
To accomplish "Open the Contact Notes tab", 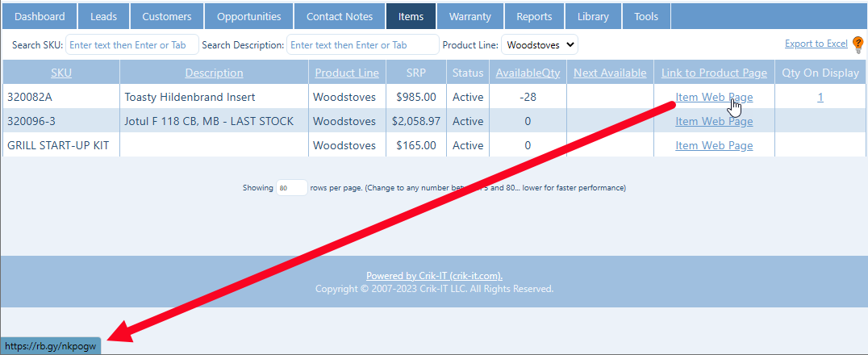I will click(x=340, y=16).
